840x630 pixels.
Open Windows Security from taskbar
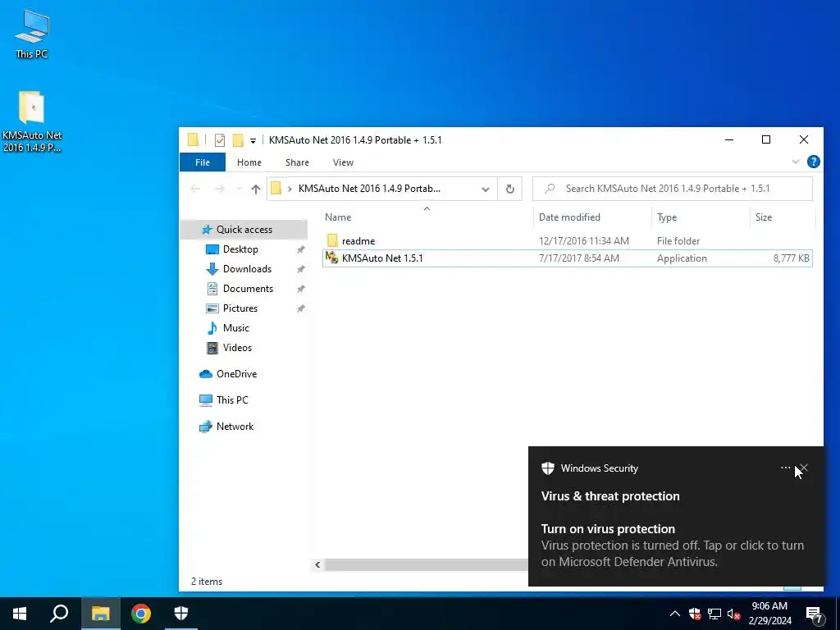coord(181,614)
